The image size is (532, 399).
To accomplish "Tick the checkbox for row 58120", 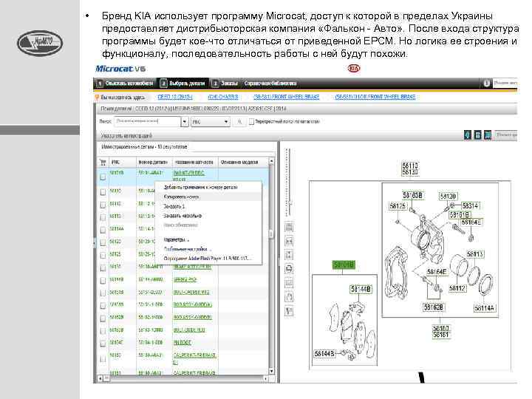I will [x=103, y=242].
